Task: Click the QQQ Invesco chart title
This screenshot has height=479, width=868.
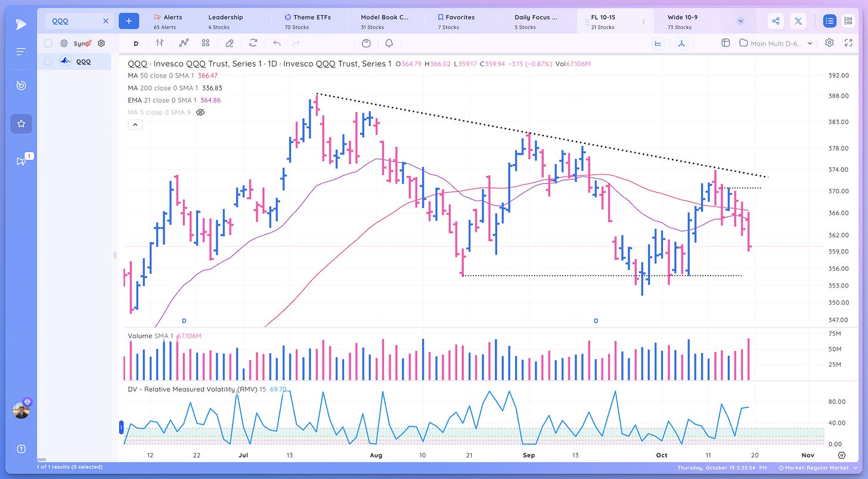Action: point(260,64)
